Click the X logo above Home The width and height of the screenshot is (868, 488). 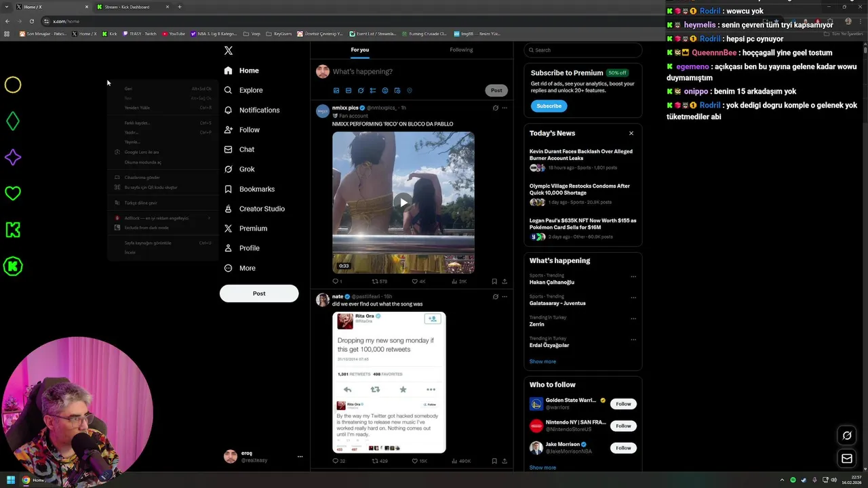[x=229, y=50]
